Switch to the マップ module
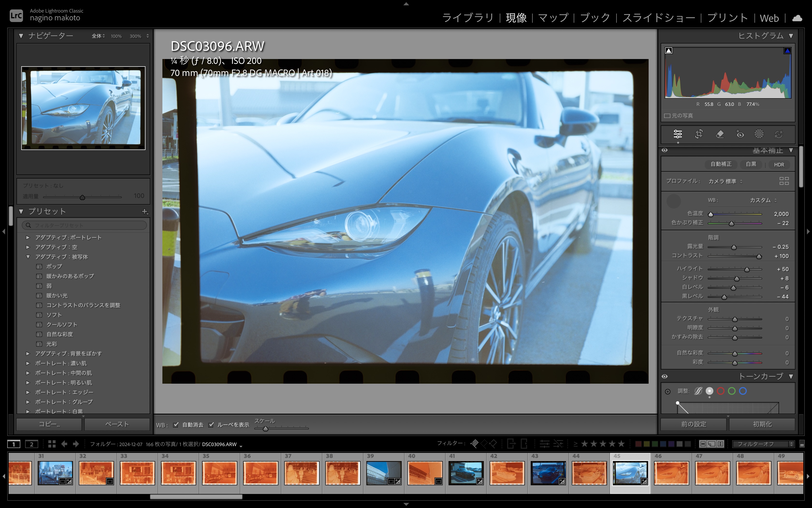This screenshot has height=508, width=812. point(553,18)
